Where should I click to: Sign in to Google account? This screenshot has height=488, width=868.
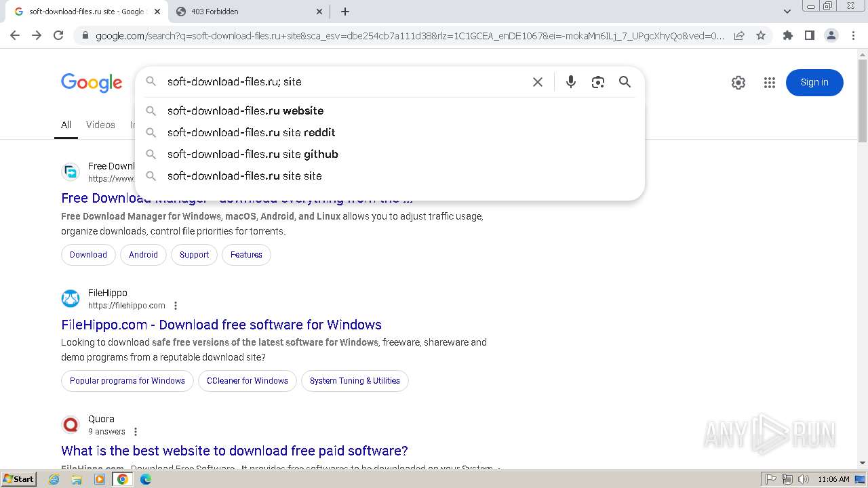[814, 83]
